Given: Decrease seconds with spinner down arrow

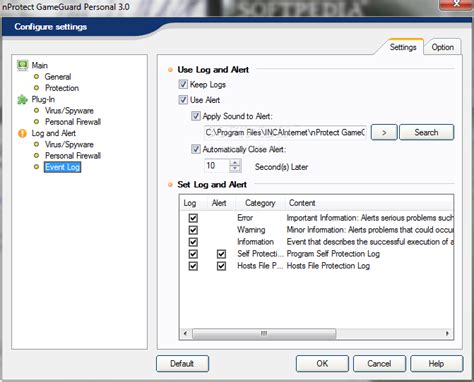Looking at the screenshot, I should click(235, 169).
